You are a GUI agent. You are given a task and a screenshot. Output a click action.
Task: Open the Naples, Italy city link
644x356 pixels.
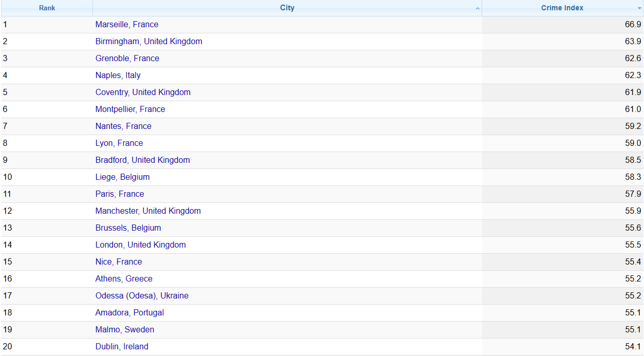coord(118,76)
